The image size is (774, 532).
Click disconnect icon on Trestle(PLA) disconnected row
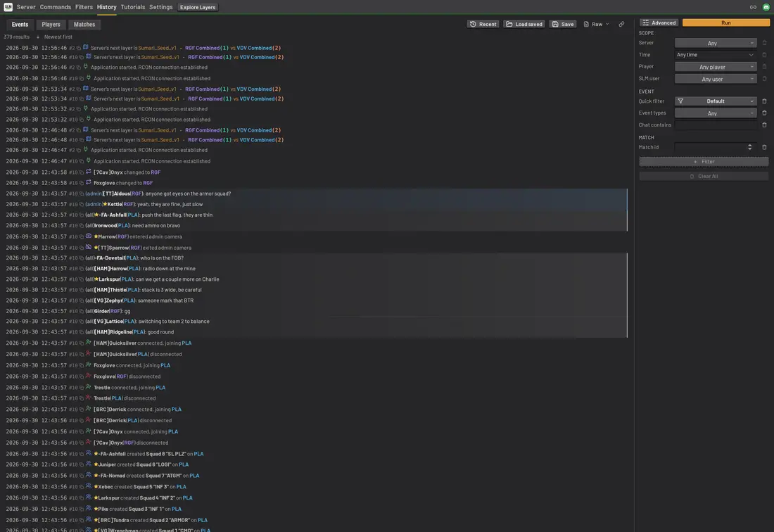pyautogui.click(x=89, y=398)
